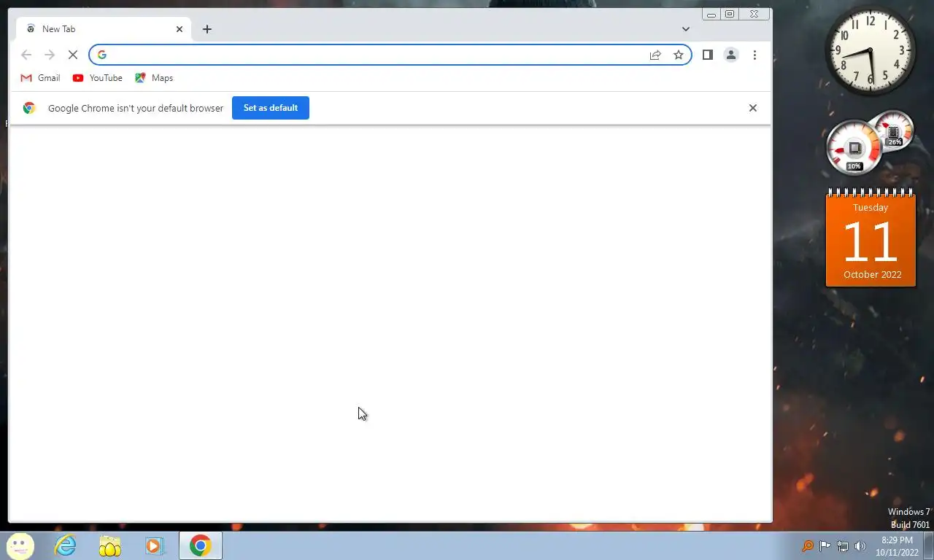
Task: Click the orange magnifier tray icon
Action: pyautogui.click(x=808, y=545)
